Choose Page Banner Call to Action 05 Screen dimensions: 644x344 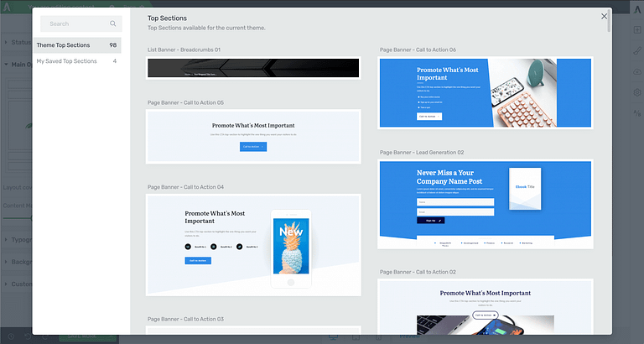coord(253,136)
